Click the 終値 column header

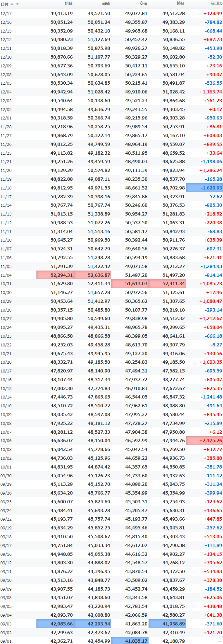181,4
